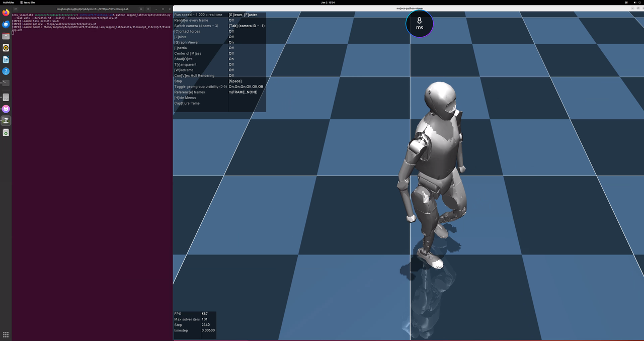Open the Help icon in dock
This screenshot has height=341, width=644.
coord(6,71)
